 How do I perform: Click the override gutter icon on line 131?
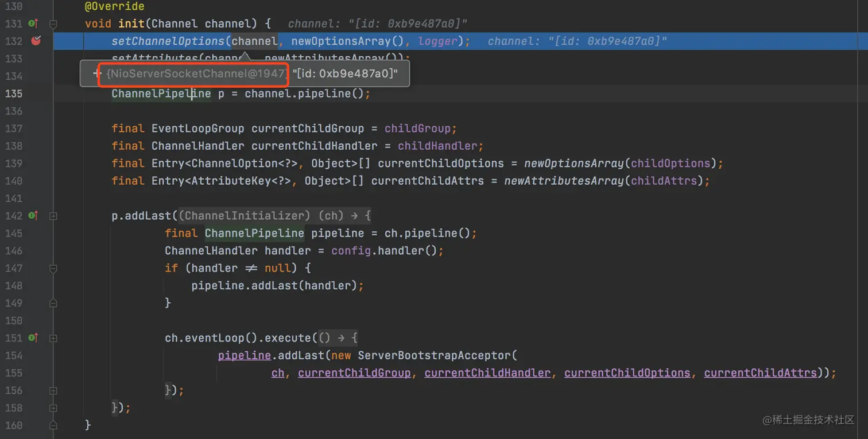click(33, 24)
